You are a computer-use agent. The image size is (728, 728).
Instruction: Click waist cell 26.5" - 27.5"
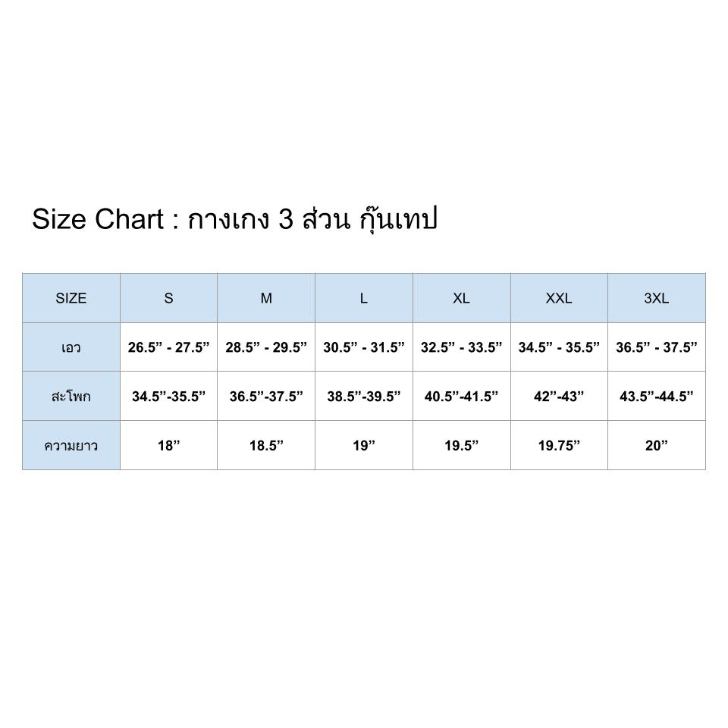[168, 347]
